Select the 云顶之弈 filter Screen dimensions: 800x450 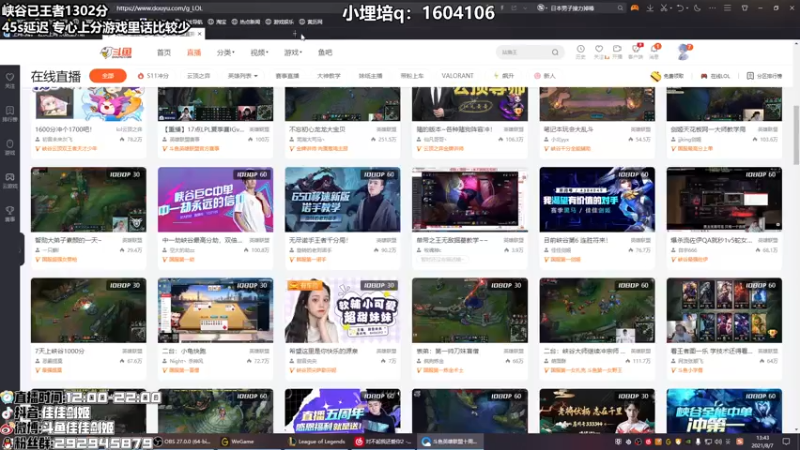pyautogui.click(x=198, y=76)
